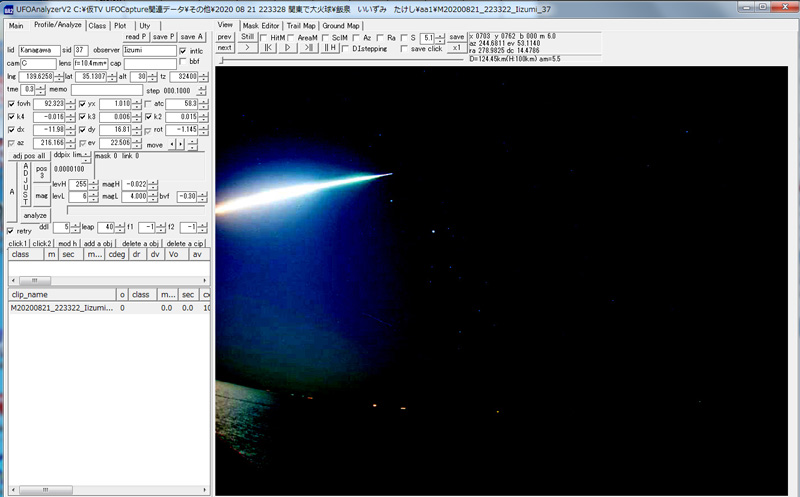This screenshot has width=800, height=497.
Task: Adjust the tme value spinner
Action: click(x=39, y=88)
